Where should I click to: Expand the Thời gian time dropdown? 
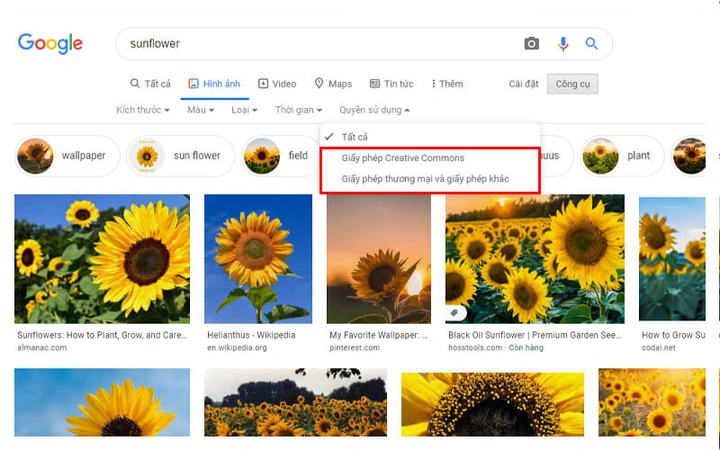(298, 110)
